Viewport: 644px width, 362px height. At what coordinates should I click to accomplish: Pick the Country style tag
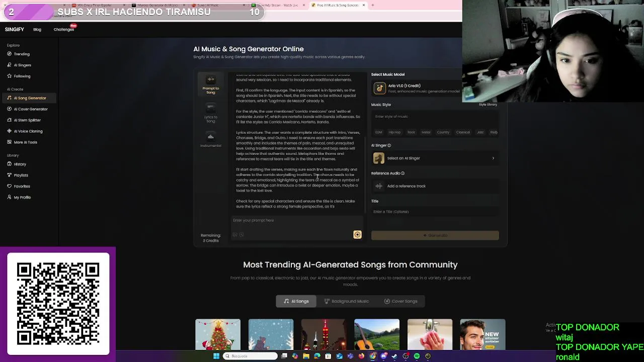pyautogui.click(x=443, y=132)
